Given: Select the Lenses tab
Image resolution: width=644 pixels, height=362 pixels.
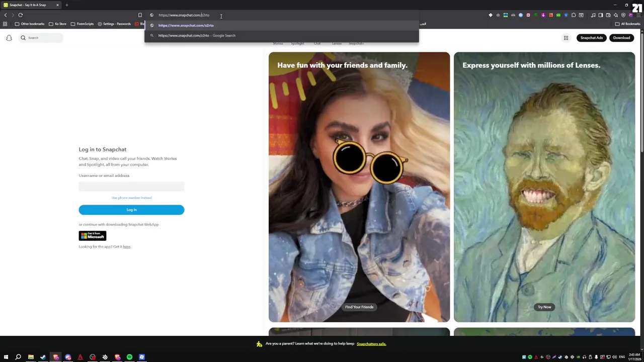Looking at the screenshot, I should pos(337,44).
